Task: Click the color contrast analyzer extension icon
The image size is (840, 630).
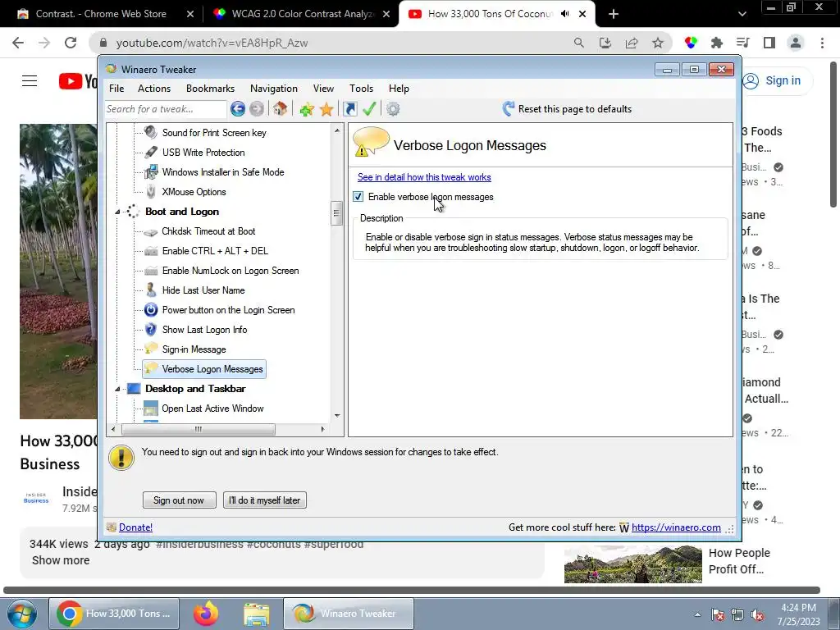Action: (691, 43)
